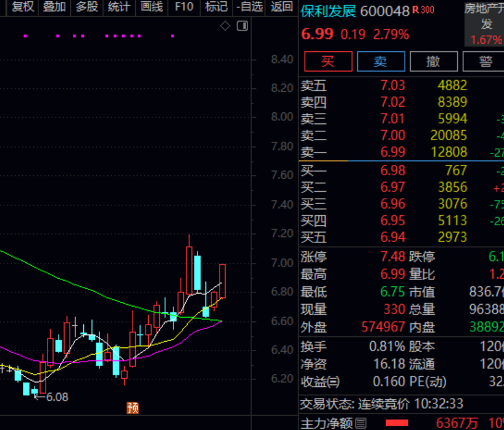
Task: Toggle the side panel layout icon
Action: pos(242,26)
